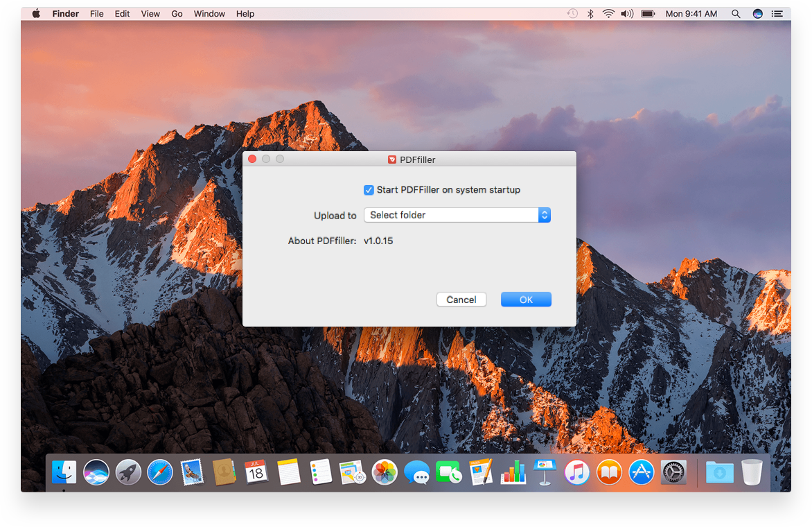Open Notes app in dock
The width and height of the screenshot is (812, 527).
[x=288, y=472]
